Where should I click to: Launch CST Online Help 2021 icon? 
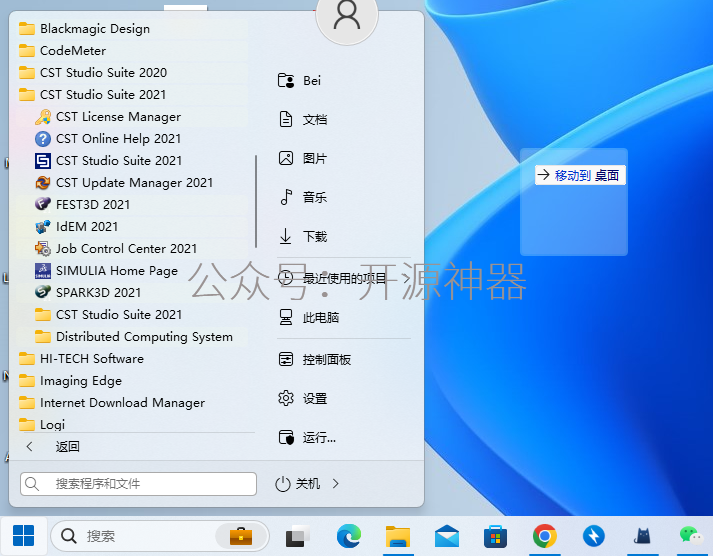coord(43,139)
